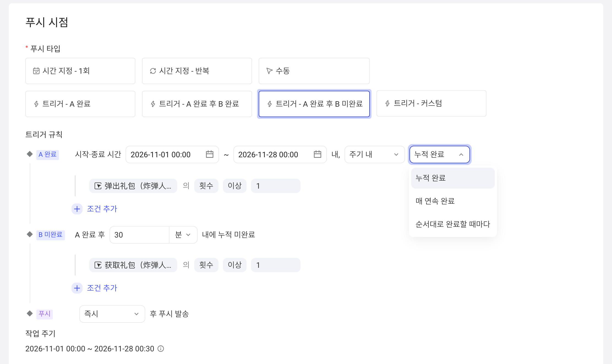The height and width of the screenshot is (364, 612).
Task: Click 조건 추가 link under A 완료
Action: coord(102,209)
